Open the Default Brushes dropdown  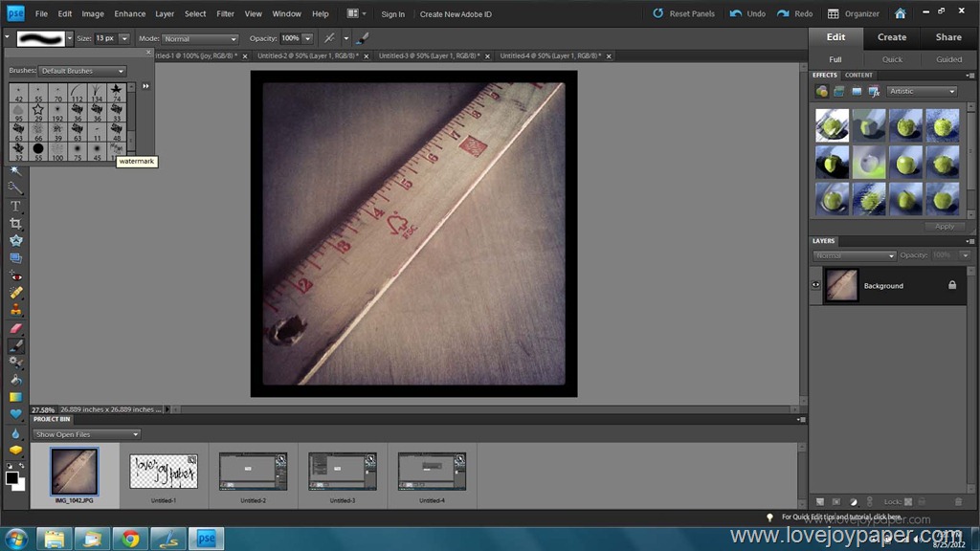[82, 71]
